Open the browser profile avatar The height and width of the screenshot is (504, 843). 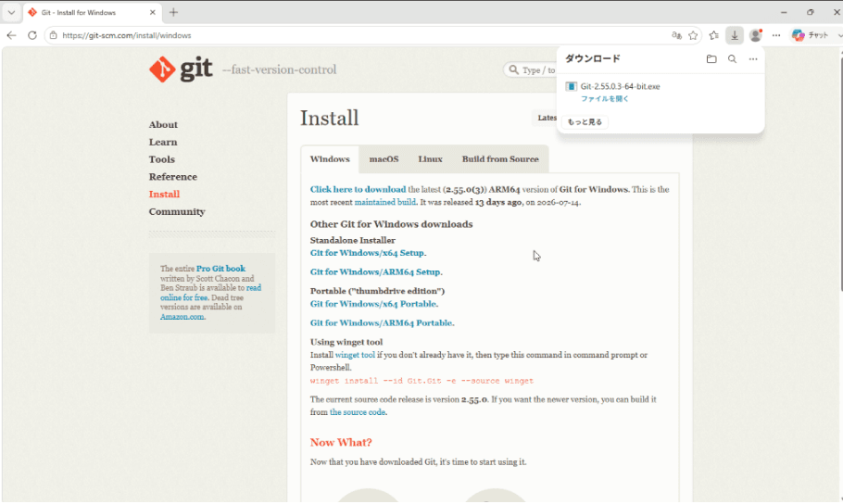pyautogui.click(x=755, y=35)
